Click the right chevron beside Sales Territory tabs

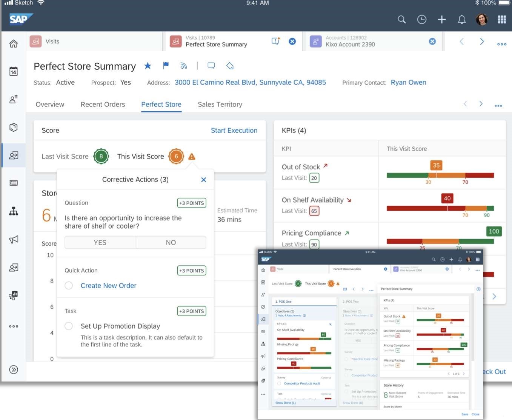[481, 104]
